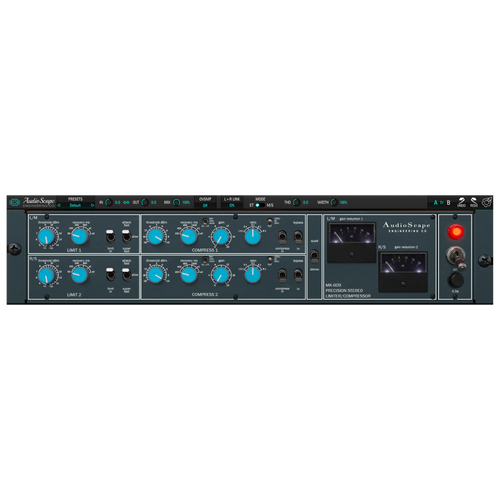500x500 pixels.
Task: Toggle the COMPRESS 1 bypass in switch
Action: [x=298, y=237]
